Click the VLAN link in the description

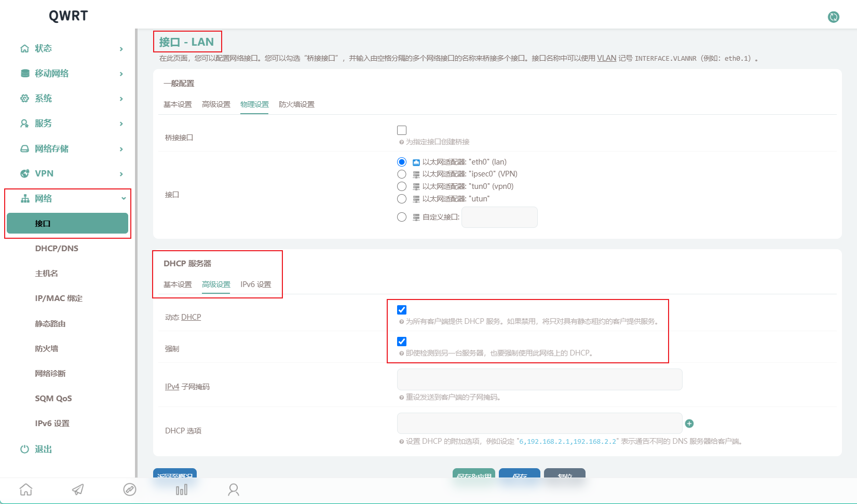point(606,58)
